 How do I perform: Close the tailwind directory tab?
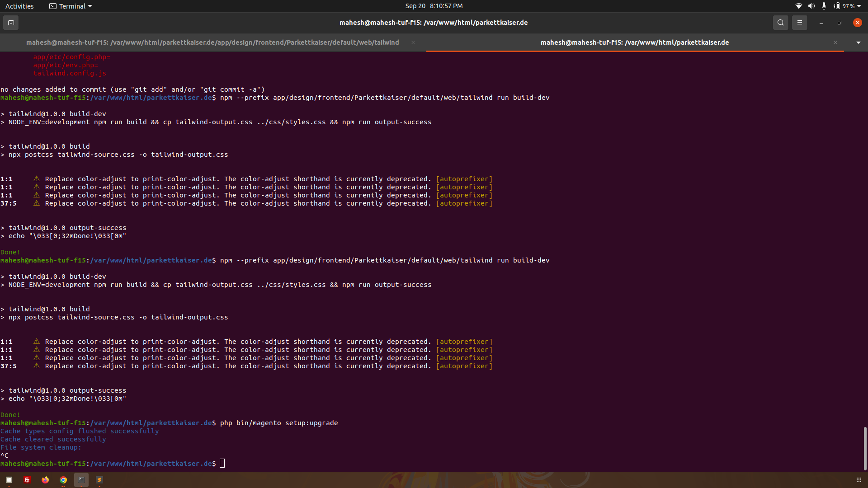pyautogui.click(x=413, y=42)
